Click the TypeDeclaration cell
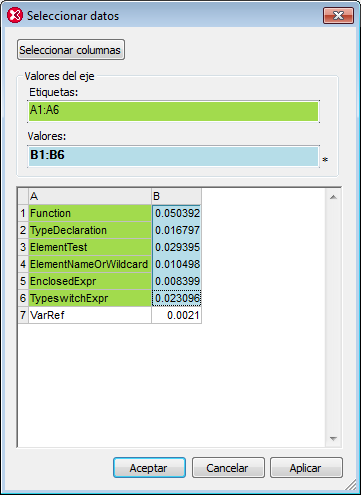361x495 pixels. [90, 230]
